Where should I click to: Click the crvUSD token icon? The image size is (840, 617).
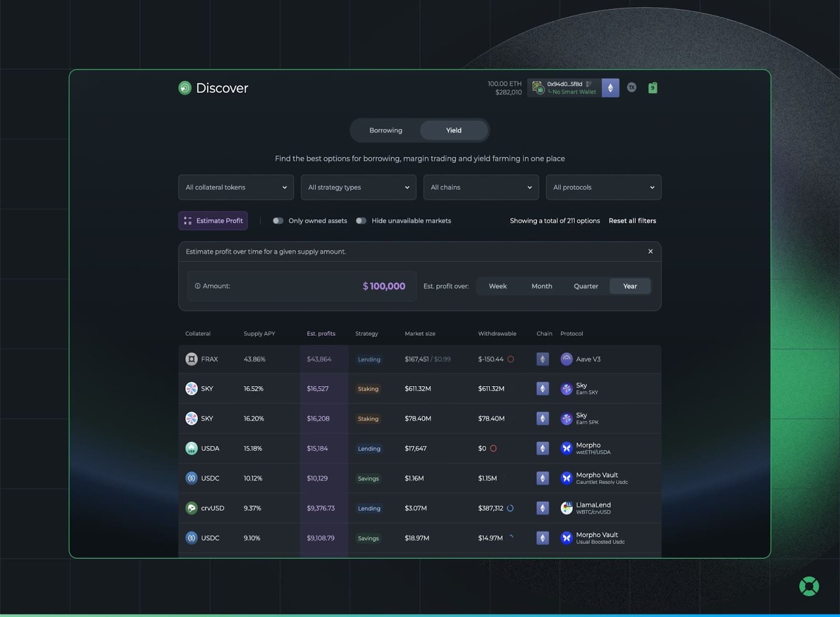[192, 508]
